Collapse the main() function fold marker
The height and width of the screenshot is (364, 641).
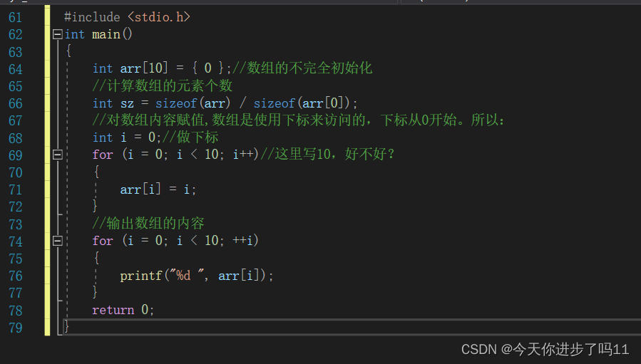(58, 34)
